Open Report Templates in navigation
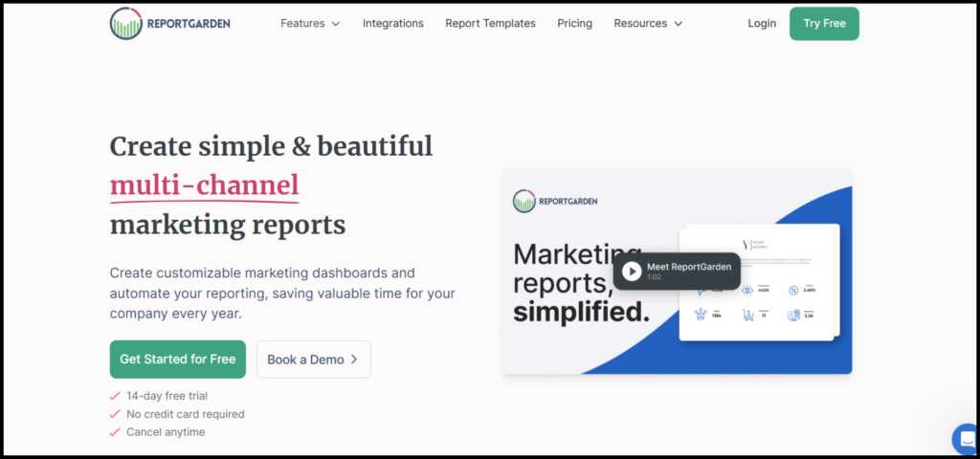Image resolution: width=980 pixels, height=459 pixels. 490,24
